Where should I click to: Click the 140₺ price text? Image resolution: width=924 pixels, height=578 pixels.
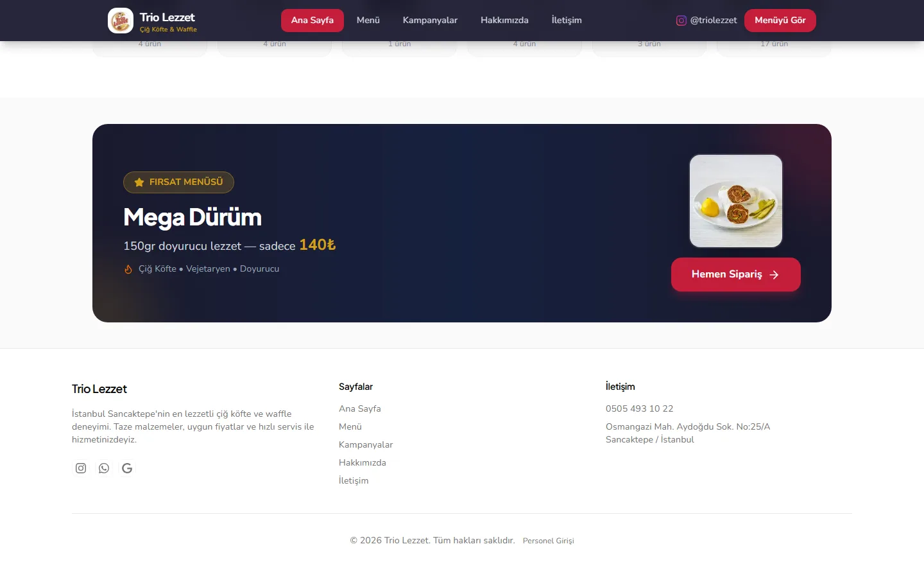(318, 245)
